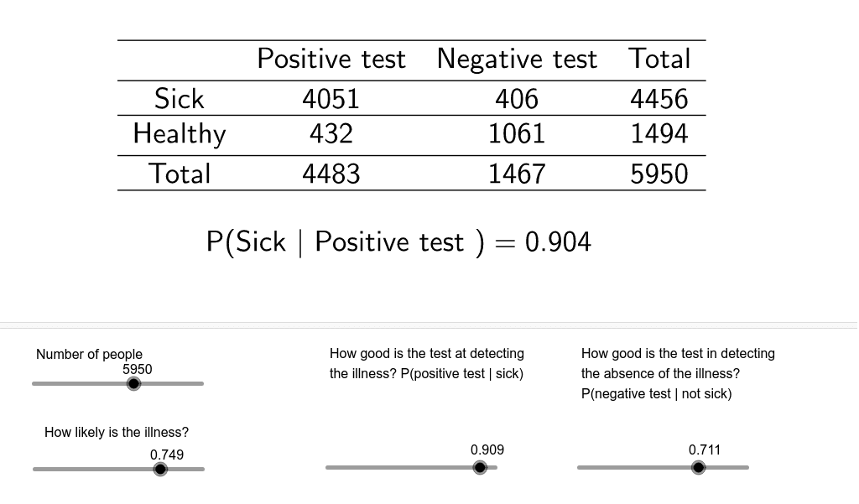
Task: Click the question text about detecting the illness
Action: coord(426,363)
